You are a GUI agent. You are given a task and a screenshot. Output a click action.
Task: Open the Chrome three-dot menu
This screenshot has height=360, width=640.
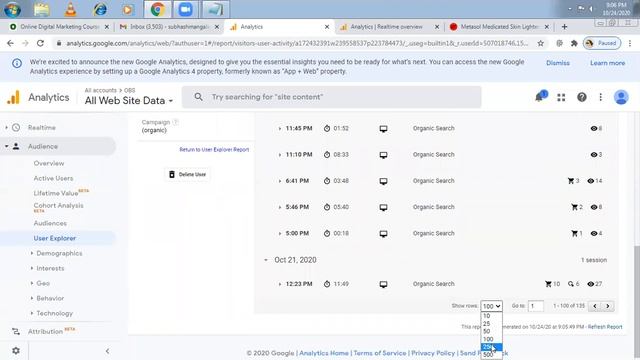[x=630, y=43]
